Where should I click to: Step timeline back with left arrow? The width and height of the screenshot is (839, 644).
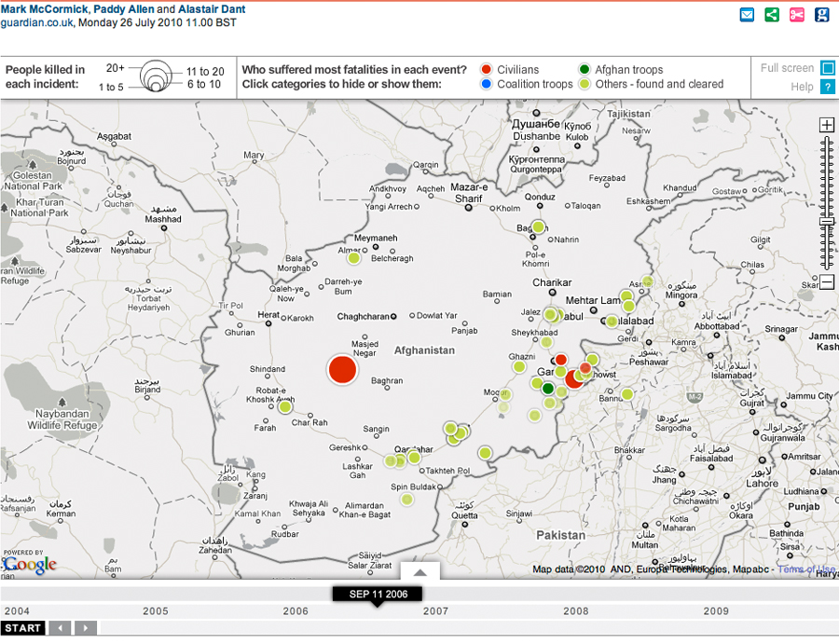click(61, 628)
